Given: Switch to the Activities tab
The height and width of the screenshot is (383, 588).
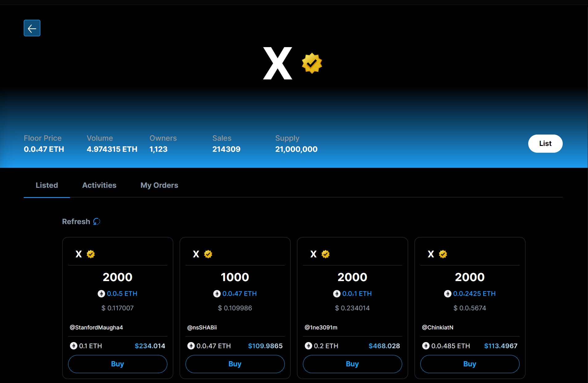Looking at the screenshot, I should coord(99,185).
